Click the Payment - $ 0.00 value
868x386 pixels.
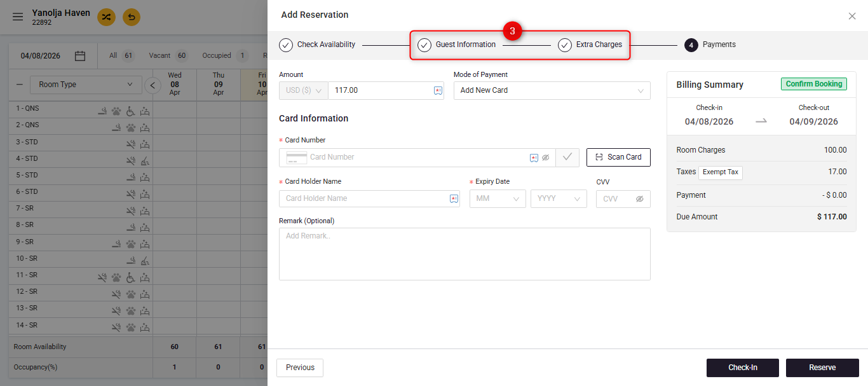tap(834, 195)
